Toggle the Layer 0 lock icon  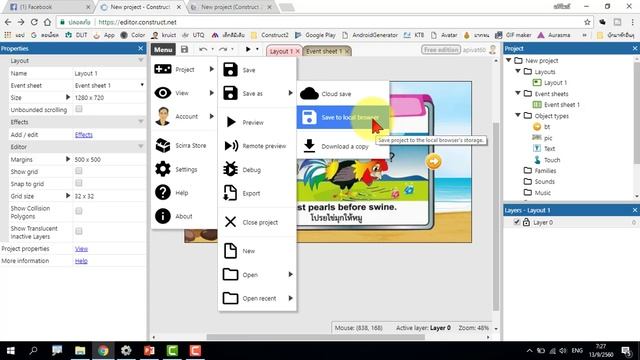click(x=526, y=222)
